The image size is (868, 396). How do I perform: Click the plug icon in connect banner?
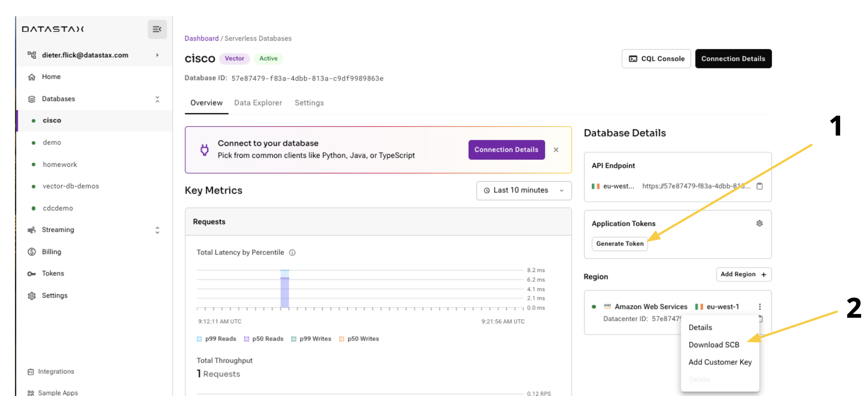click(x=205, y=150)
